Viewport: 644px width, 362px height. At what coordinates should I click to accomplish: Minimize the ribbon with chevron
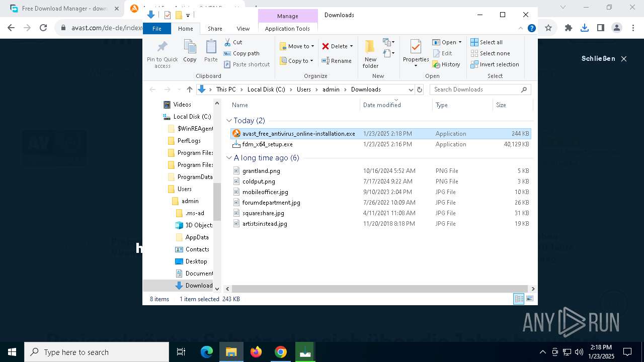click(521, 29)
